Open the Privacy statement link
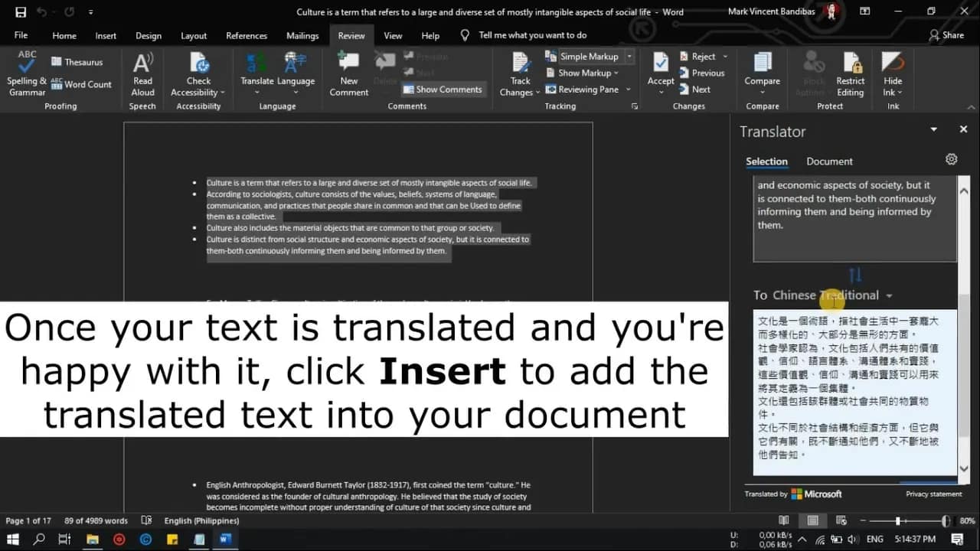This screenshot has height=551, width=980. click(x=933, y=494)
